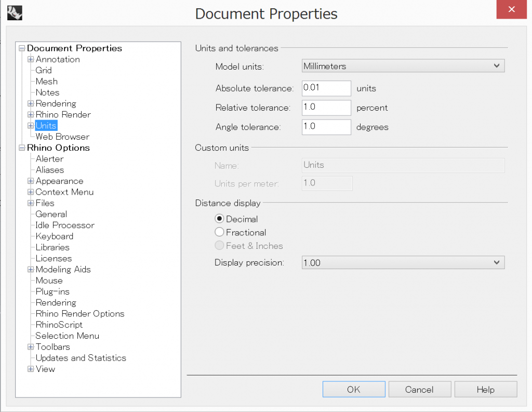Screen dimensions: 532x412
Task: Select Files in the options tree
Action: (x=45, y=203)
